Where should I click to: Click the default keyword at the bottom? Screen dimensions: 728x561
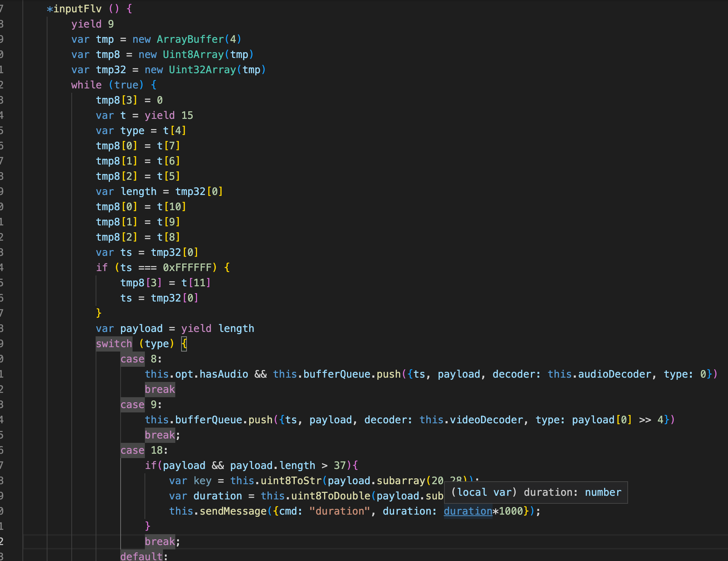(141, 556)
